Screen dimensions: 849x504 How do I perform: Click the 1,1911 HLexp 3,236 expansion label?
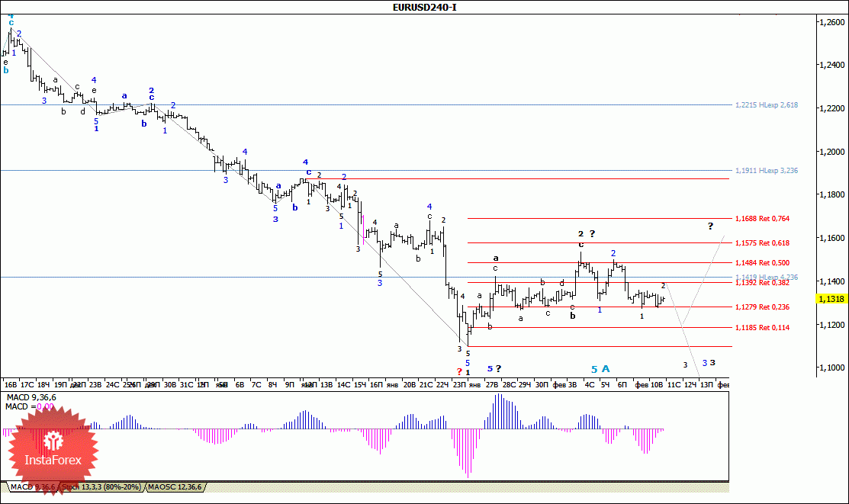click(x=766, y=171)
